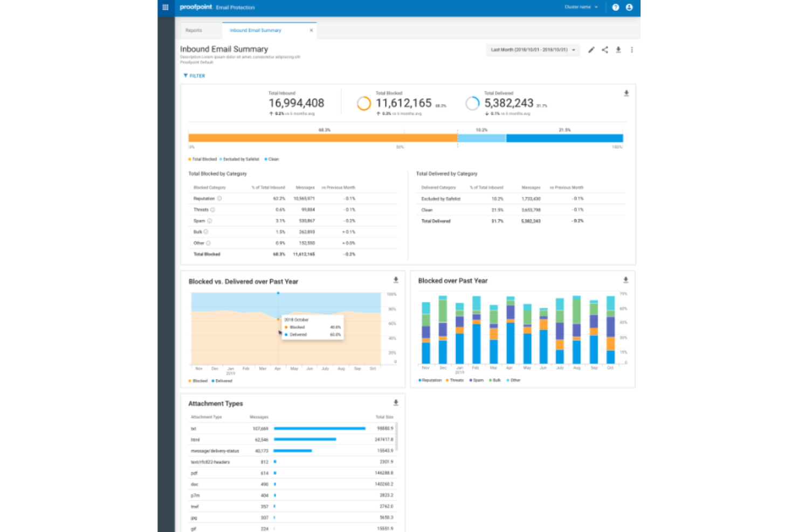
Task: Download the Attachment Types table
Action: [396, 403]
